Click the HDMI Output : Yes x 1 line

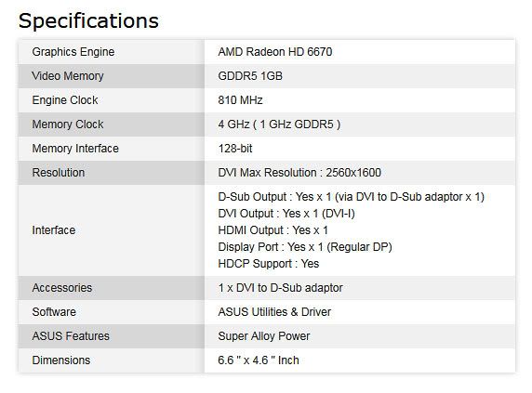(273, 230)
